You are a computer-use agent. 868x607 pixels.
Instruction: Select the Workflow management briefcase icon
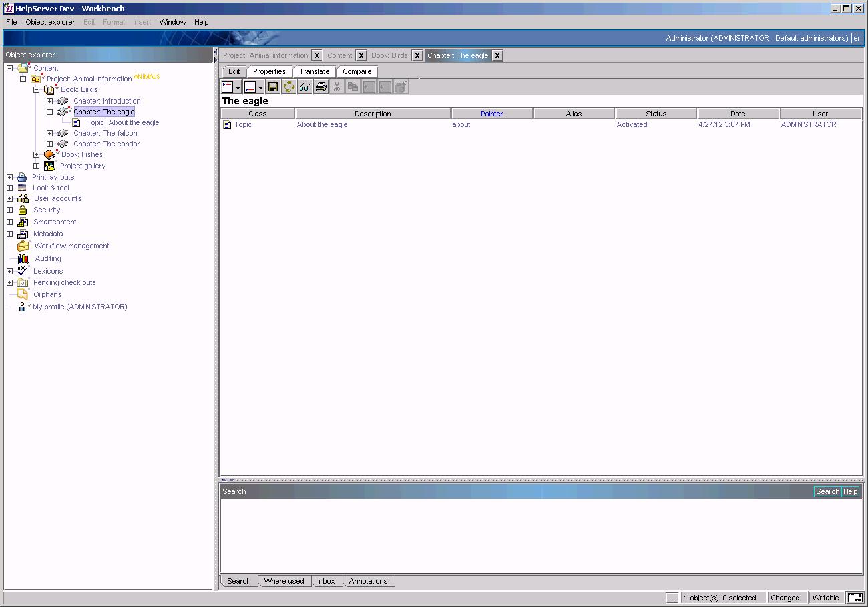click(x=23, y=246)
